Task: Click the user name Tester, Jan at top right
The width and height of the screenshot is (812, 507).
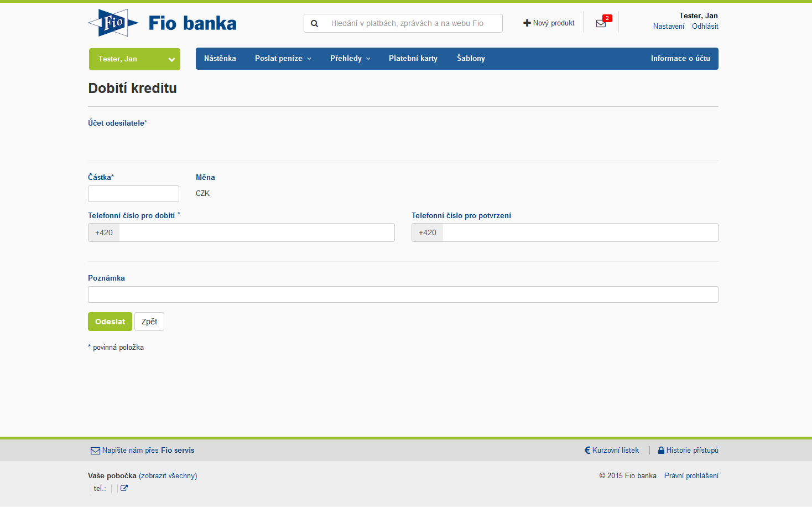Action: tap(699, 15)
